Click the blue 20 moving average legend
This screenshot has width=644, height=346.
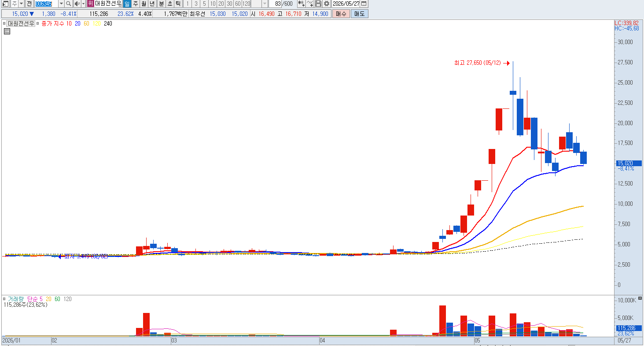click(77, 24)
